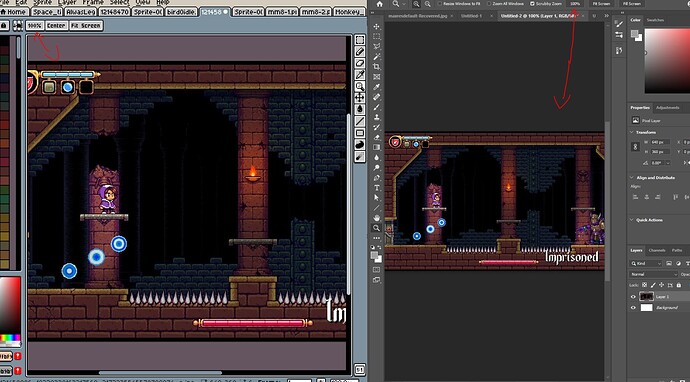690x382 pixels.
Task: Select Photoshop's Lasso tool
Action: point(376,47)
